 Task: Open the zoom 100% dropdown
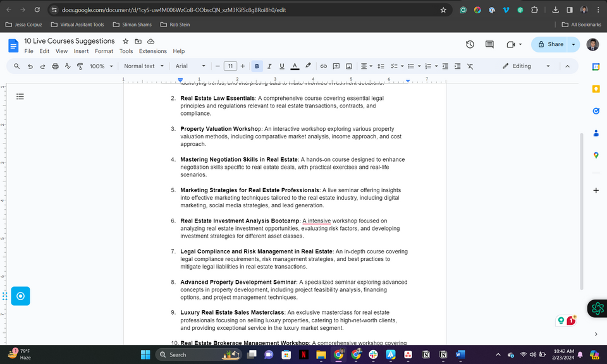click(x=101, y=66)
